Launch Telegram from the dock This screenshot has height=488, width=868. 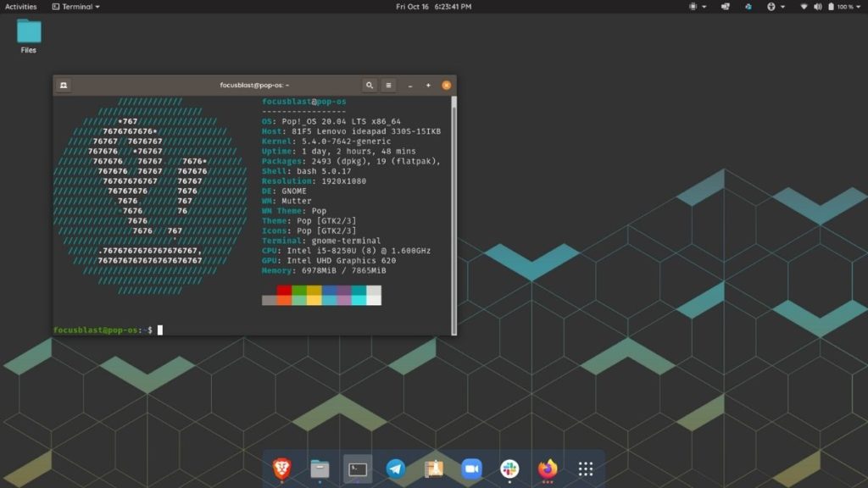pyautogui.click(x=396, y=469)
